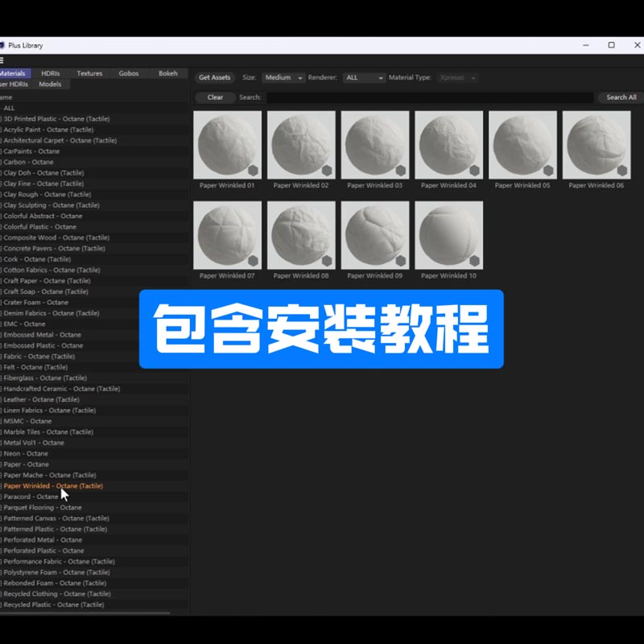Viewport: 644px width, 644px height.
Task: Select Marble Tiles - Octane (Tactile) category
Action: 49,432
